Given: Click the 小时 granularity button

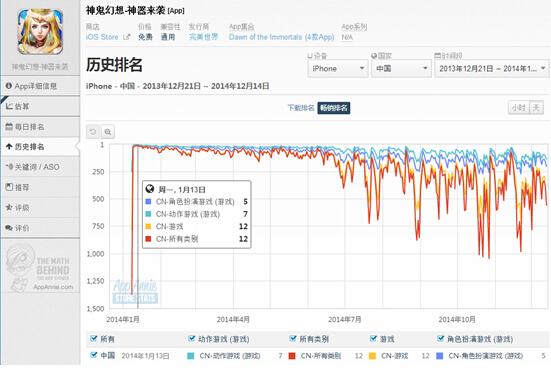Looking at the screenshot, I should (518, 108).
